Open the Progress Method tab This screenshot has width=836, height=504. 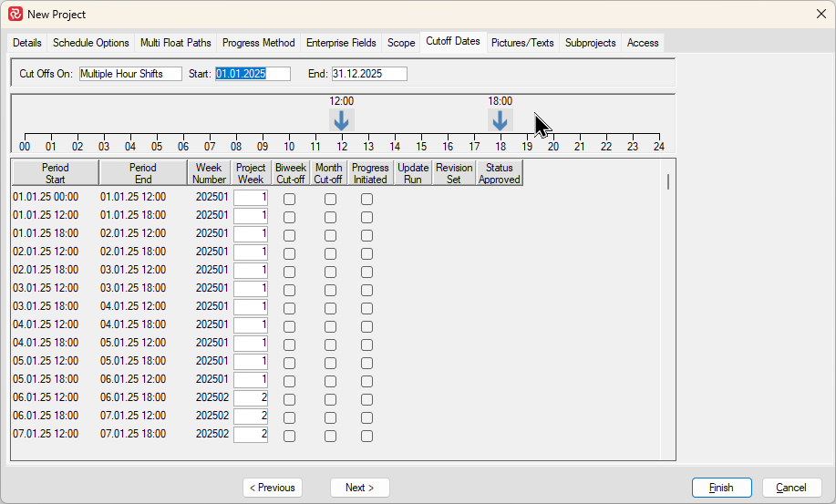259,43
